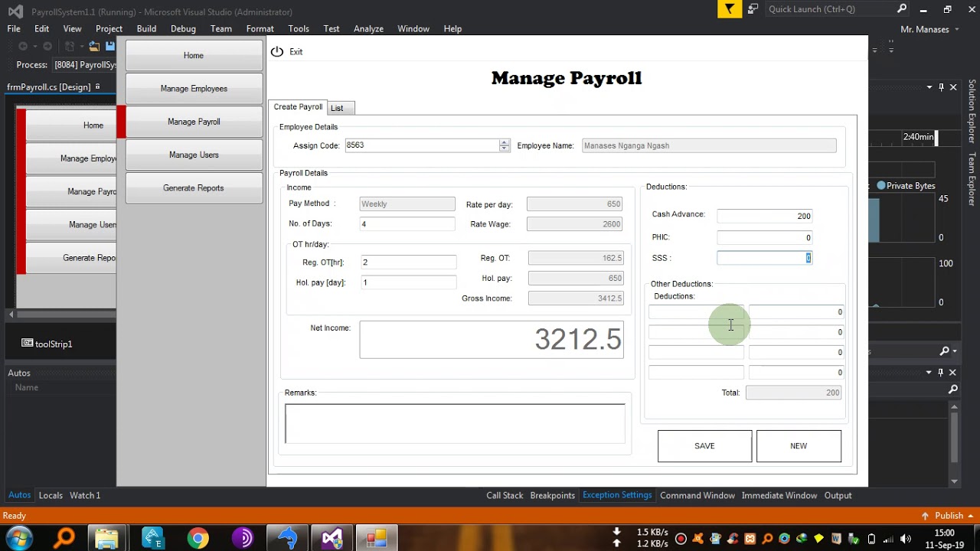
Task: Click the Quick Launch search magnifier icon
Action: pos(902,9)
